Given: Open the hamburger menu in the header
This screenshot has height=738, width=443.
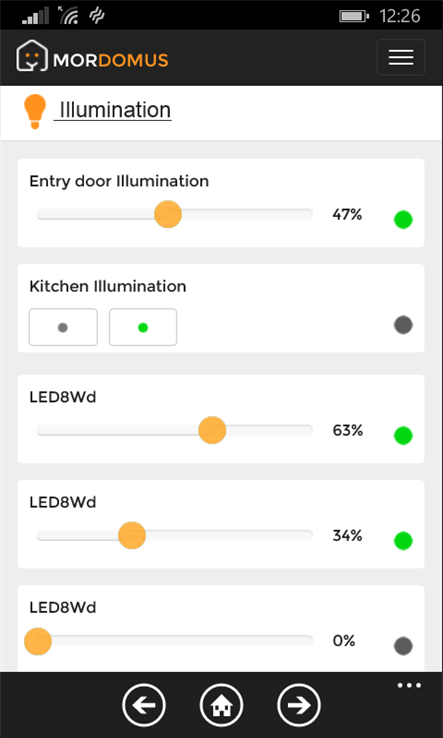Looking at the screenshot, I should [x=401, y=57].
